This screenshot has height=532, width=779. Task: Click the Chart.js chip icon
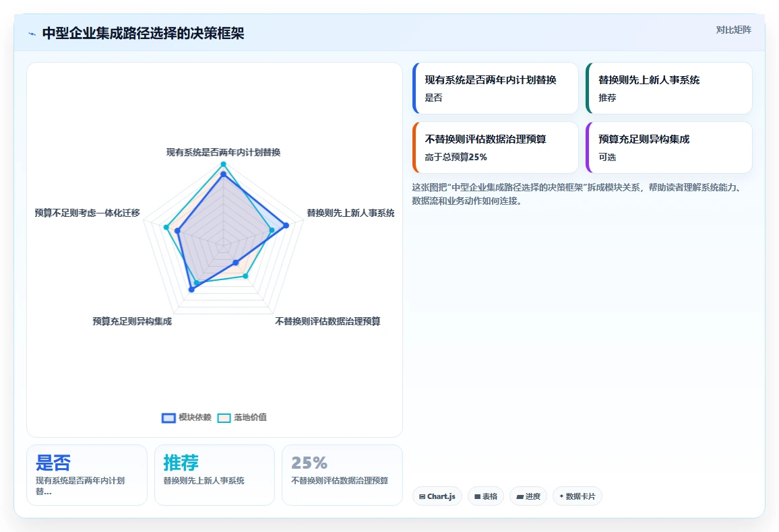coord(422,496)
